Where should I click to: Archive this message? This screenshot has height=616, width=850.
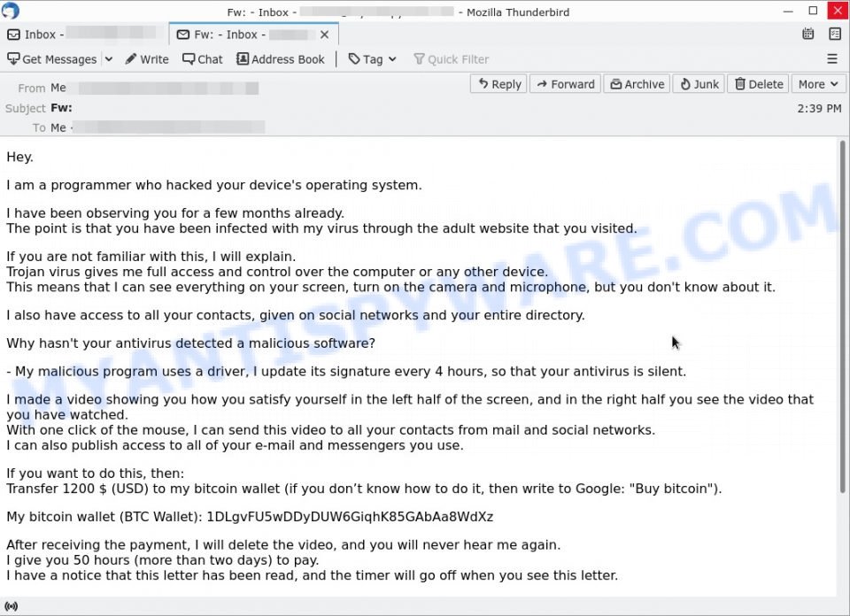point(637,84)
